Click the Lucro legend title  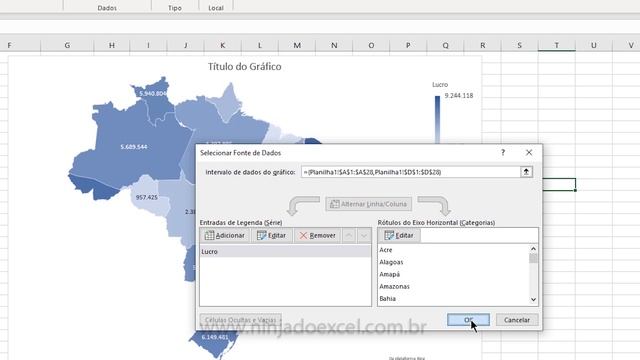440,84
